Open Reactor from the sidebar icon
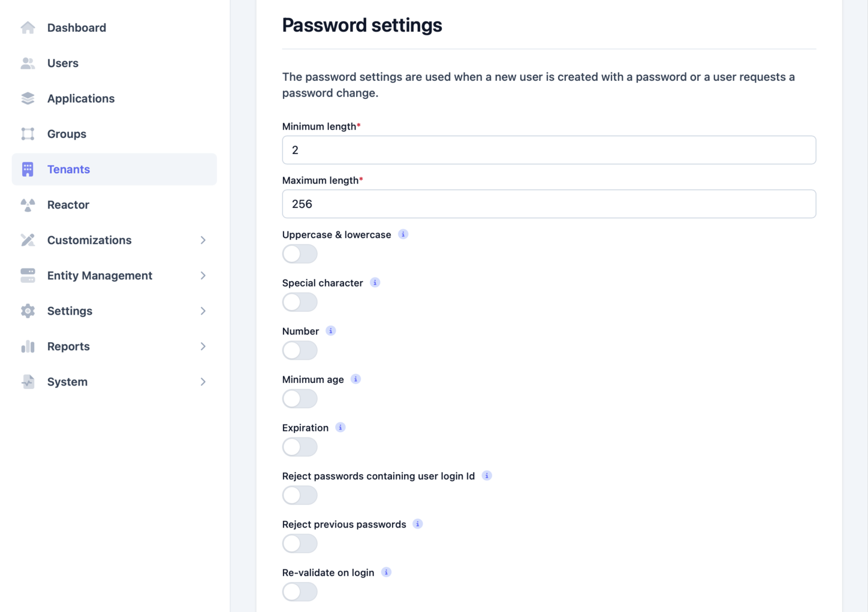The image size is (868, 612). [28, 204]
